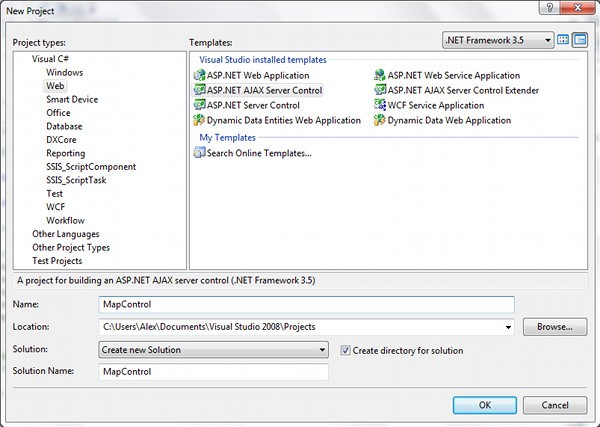600x427 pixels.
Task: Switch templates to large icons view
Action: tap(563, 40)
